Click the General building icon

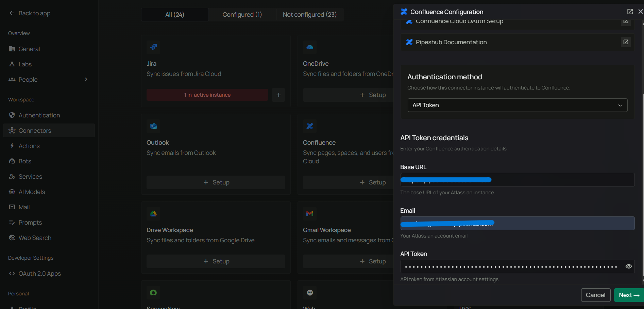point(12,49)
